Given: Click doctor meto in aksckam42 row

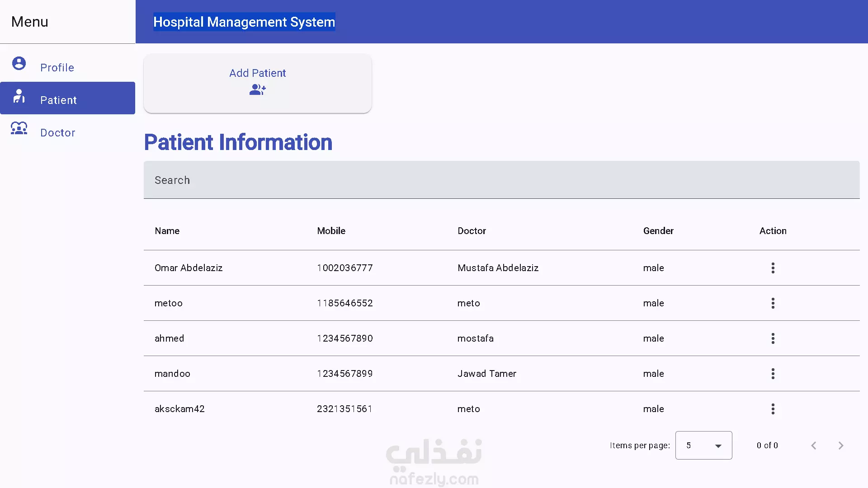Looking at the screenshot, I should (x=469, y=409).
